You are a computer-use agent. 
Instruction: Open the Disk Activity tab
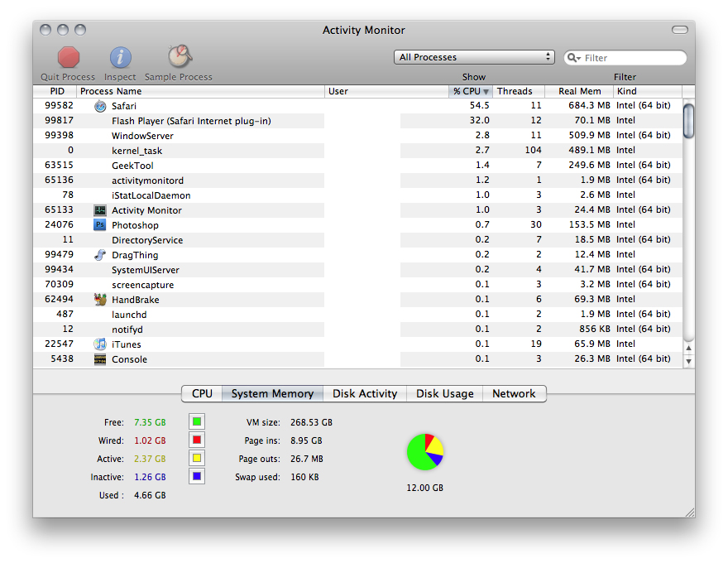click(365, 393)
